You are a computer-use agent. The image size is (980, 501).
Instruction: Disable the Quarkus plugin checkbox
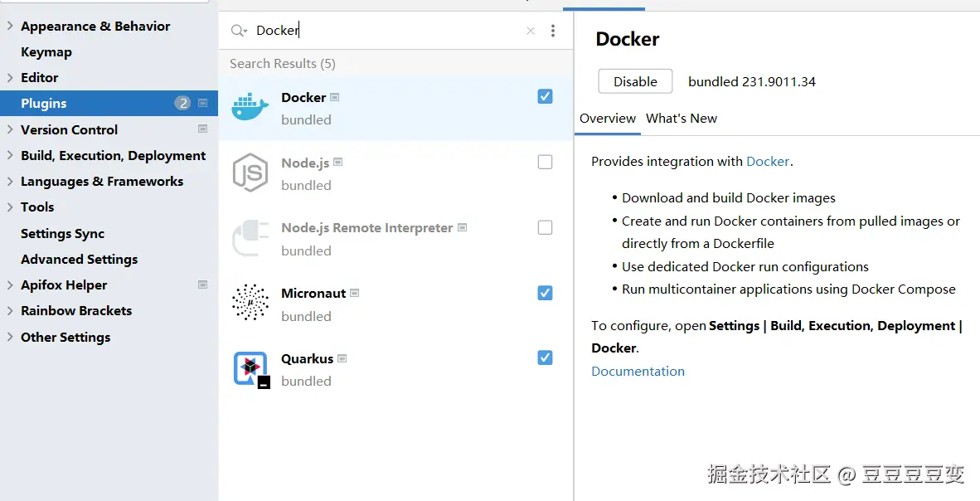(x=545, y=358)
